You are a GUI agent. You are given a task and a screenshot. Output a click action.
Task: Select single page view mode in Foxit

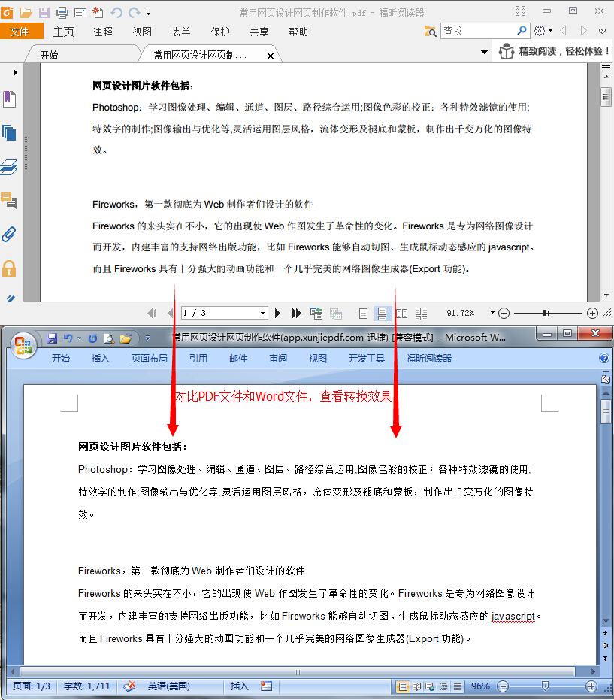click(x=363, y=314)
